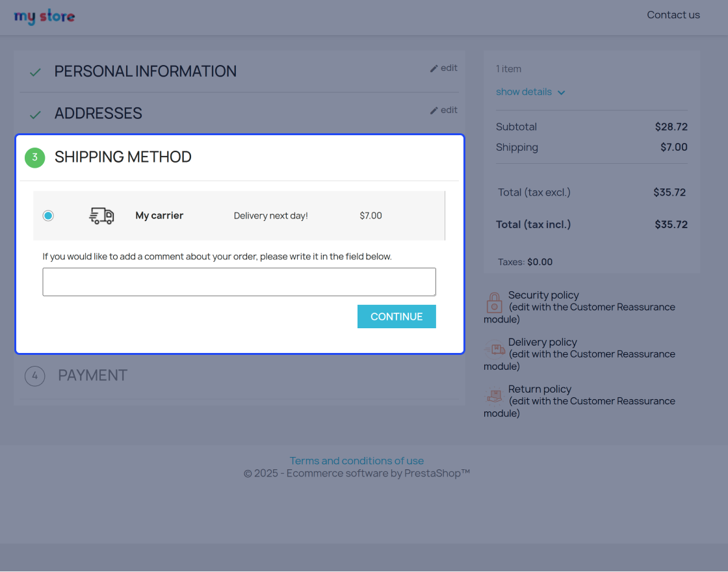
Task: Open the Payment step heading
Action: [x=92, y=375]
